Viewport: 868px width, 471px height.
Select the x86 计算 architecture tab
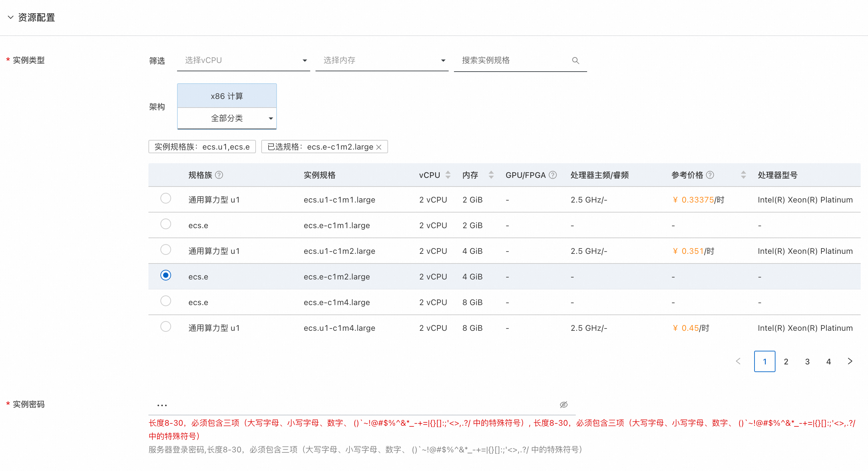[x=227, y=96]
